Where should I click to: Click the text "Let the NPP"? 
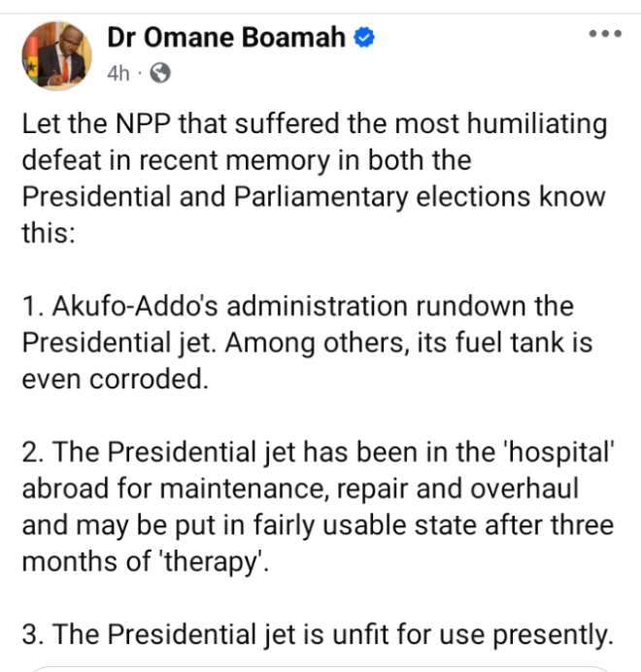96,123
